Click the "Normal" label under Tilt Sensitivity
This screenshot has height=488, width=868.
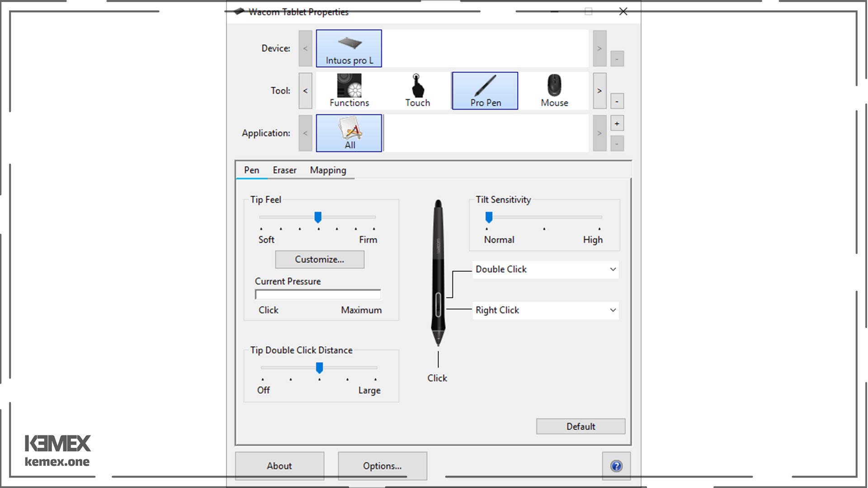pos(499,240)
